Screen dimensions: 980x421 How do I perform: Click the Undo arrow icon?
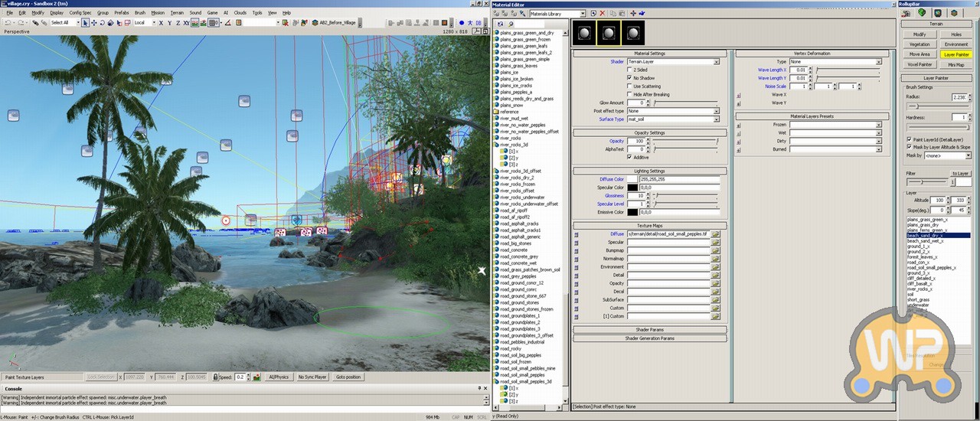8,23
